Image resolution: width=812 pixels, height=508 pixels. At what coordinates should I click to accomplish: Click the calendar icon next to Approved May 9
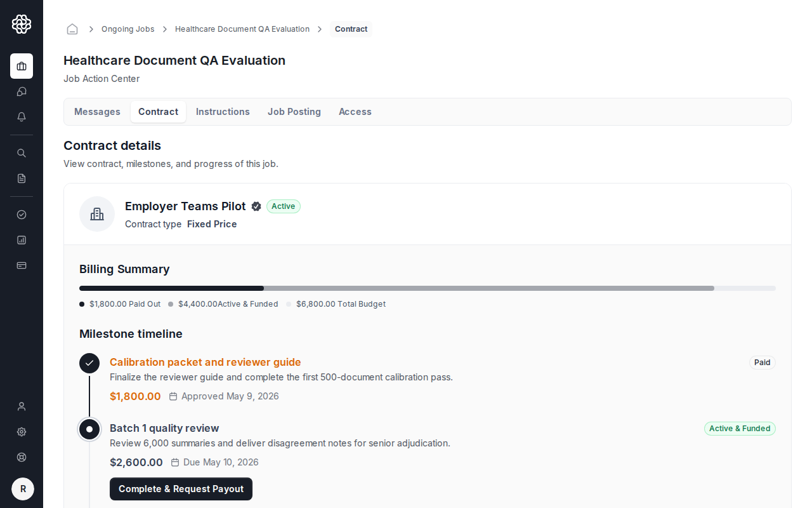pyautogui.click(x=173, y=396)
